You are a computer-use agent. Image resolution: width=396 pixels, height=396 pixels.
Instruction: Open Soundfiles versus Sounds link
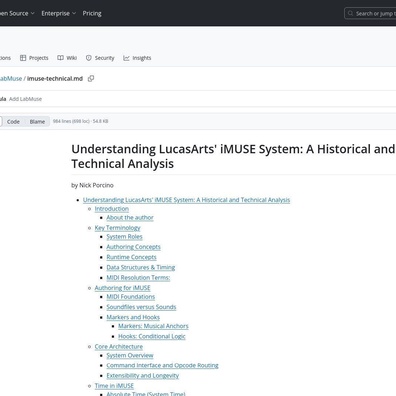pyautogui.click(x=141, y=307)
